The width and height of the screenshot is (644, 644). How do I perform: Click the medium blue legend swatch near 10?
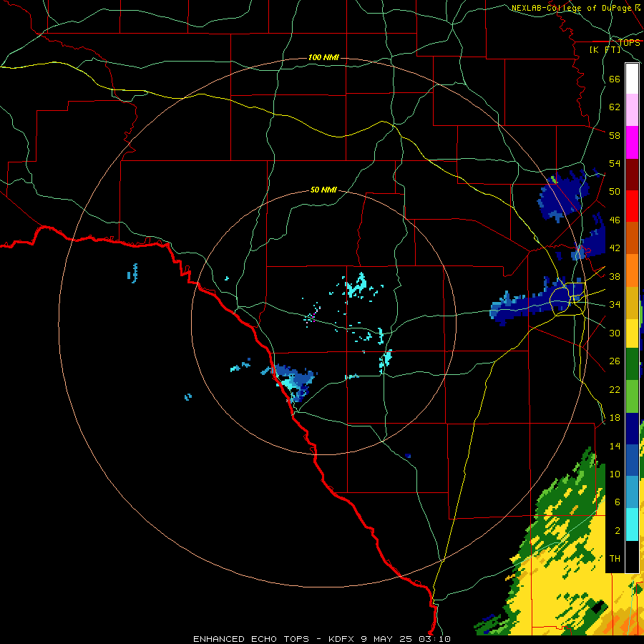coord(632,460)
